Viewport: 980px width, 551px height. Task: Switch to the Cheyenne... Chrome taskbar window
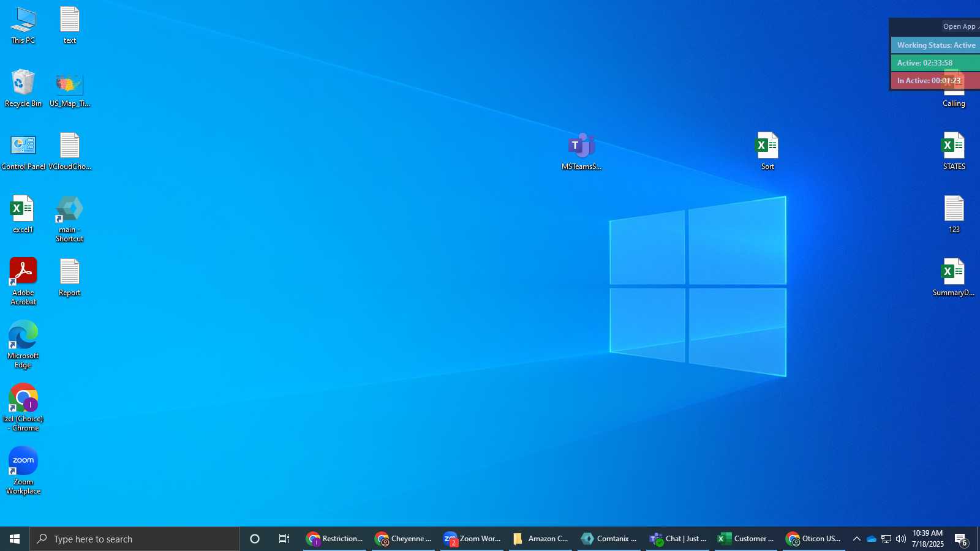403,539
